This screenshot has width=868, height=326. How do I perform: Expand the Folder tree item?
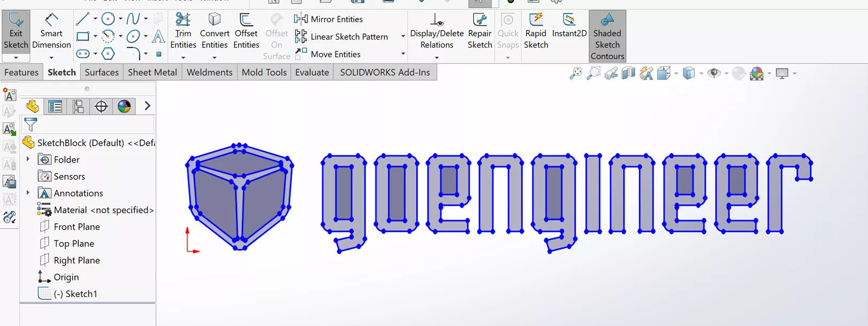point(28,159)
